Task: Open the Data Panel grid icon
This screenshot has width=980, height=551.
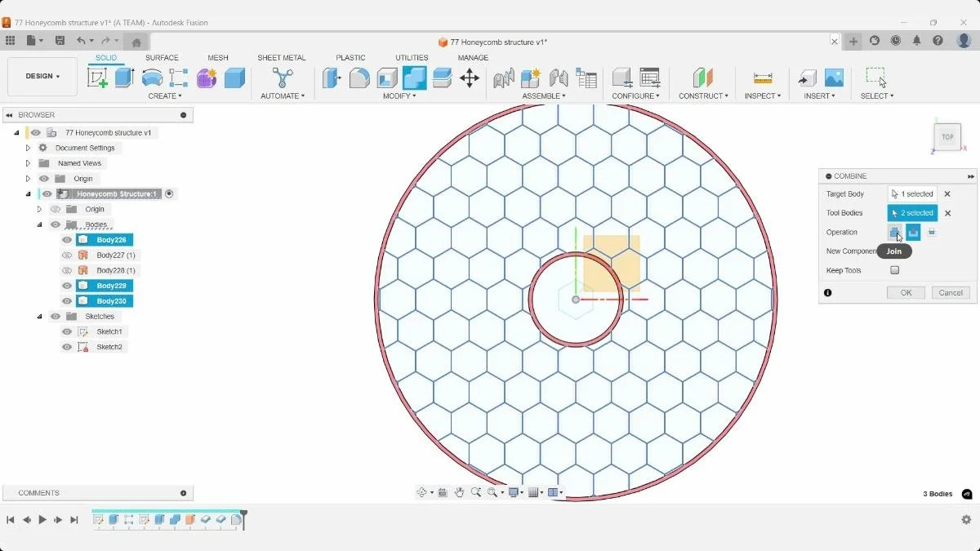Action: 10,41
